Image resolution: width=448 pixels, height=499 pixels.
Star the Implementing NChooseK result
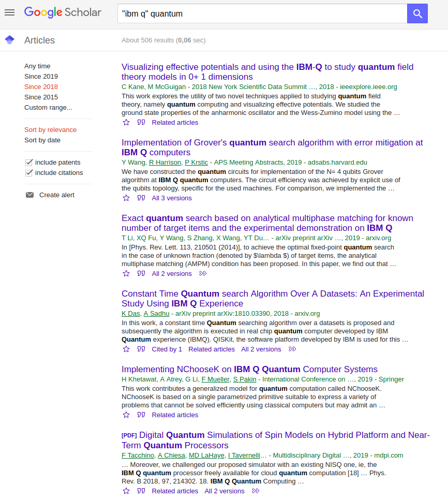click(126, 415)
